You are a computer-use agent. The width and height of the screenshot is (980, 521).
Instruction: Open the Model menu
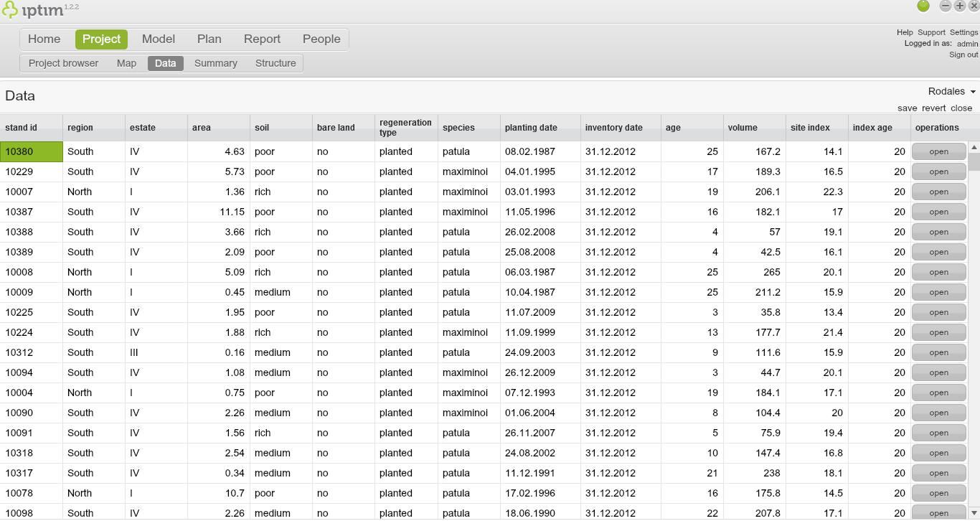click(158, 39)
